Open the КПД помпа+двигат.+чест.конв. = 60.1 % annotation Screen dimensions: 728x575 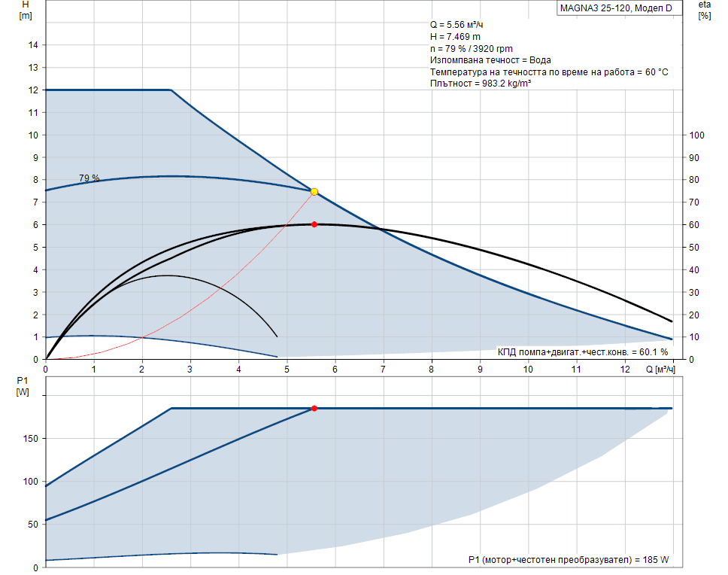[584, 349]
